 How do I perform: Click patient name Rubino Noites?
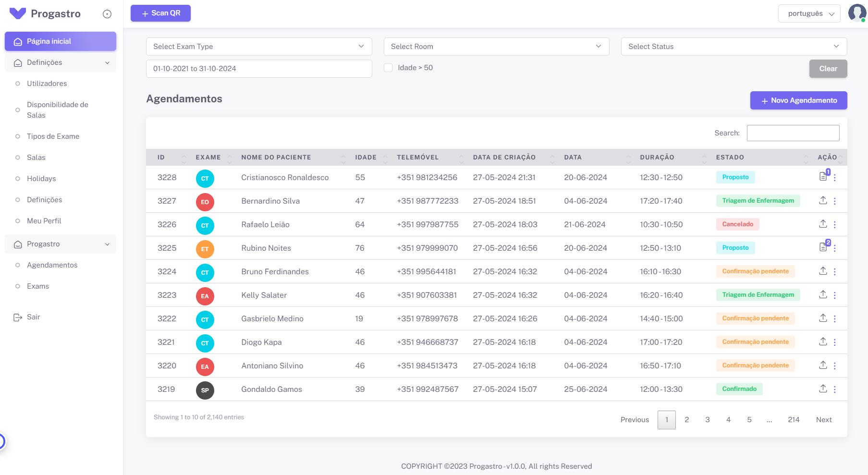tap(266, 248)
